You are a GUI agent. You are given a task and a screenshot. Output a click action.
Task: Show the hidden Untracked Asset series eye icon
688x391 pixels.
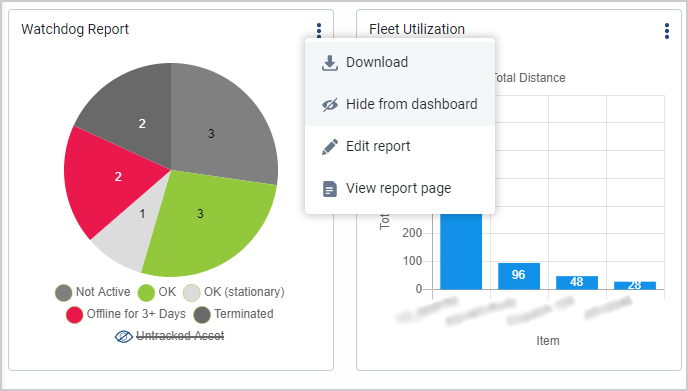[124, 337]
